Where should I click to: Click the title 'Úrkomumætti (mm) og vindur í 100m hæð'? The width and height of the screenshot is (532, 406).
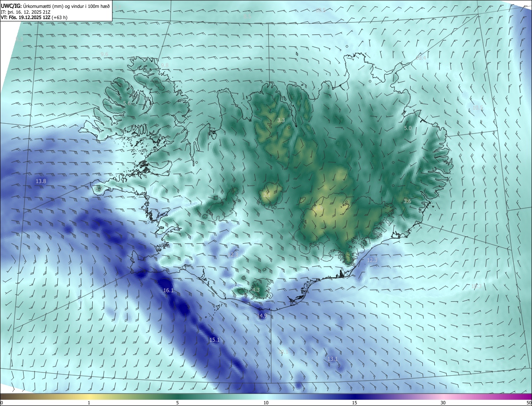[66, 6]
